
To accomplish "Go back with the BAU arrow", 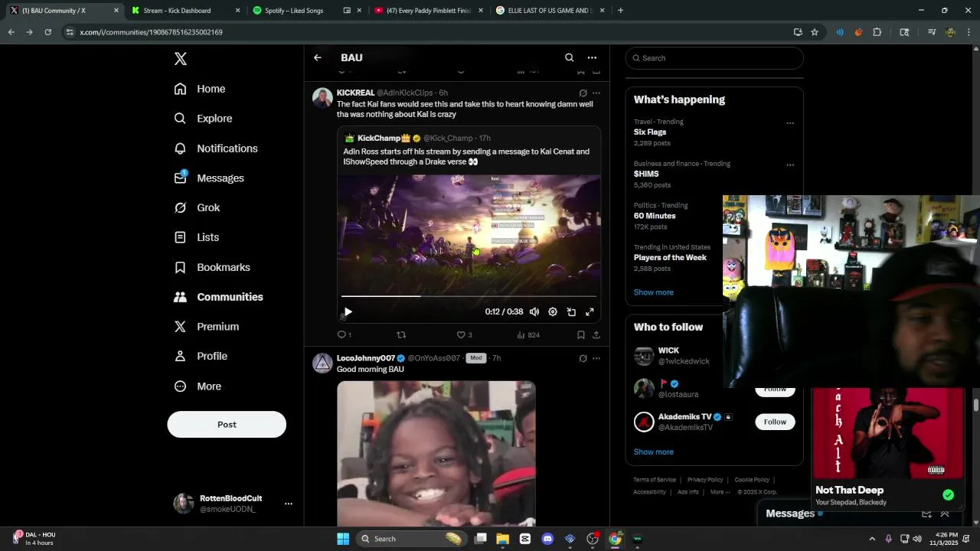I will 317,57.
